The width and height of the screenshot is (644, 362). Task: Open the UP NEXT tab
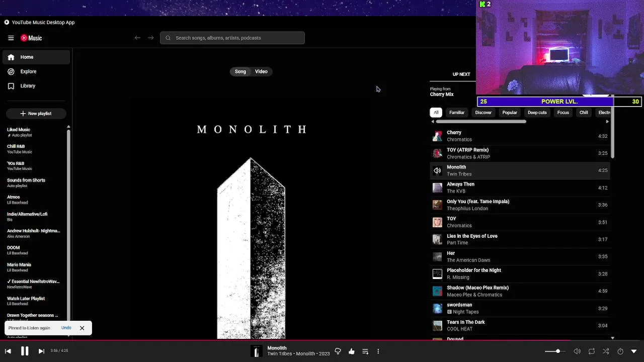[461, 74]
